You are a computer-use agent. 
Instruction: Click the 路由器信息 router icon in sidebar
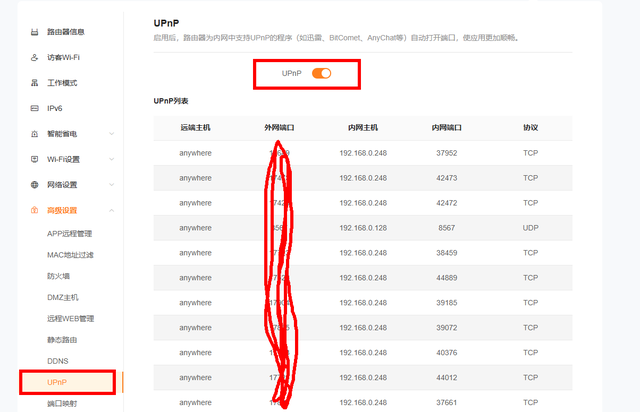(x=35, y=32)
